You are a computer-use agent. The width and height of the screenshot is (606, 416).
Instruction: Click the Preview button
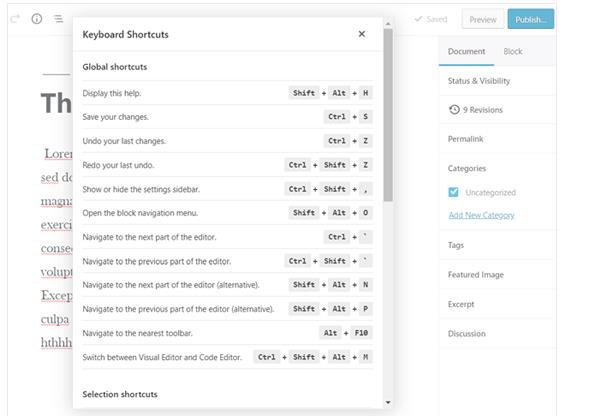click(x=482, y=19)
